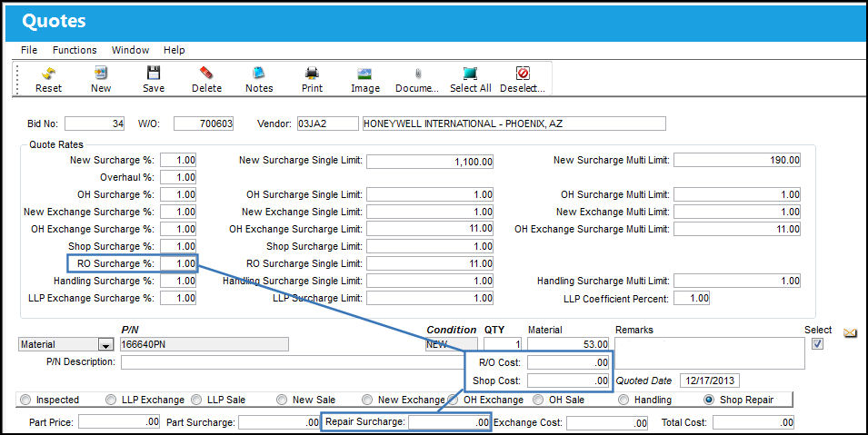
Task: Open the Functions menu
Action: click(x=75, y=50)
